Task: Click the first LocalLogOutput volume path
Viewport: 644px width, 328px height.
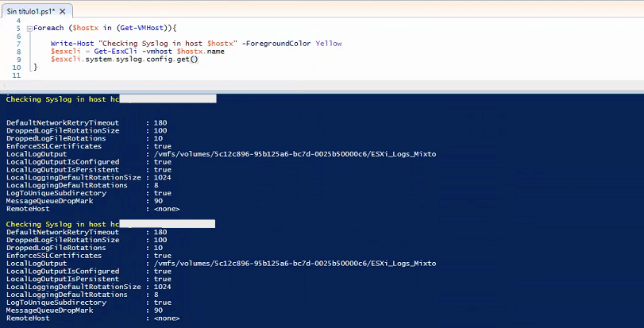Action: click(295, 154)
